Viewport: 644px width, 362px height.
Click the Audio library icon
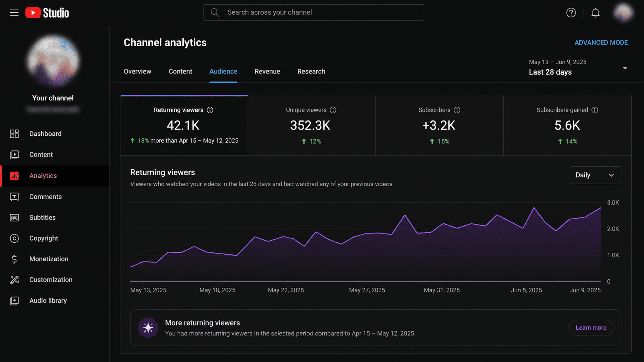(x=14, y=301)
